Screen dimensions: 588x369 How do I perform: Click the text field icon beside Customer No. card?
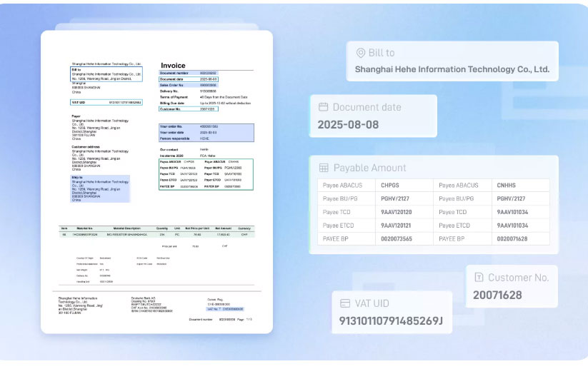tap(479, 277)
